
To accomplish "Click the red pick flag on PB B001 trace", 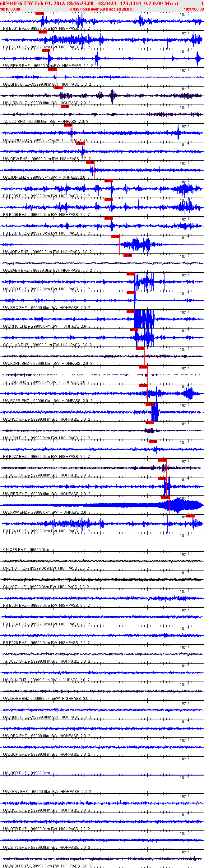I will (39, 13).
